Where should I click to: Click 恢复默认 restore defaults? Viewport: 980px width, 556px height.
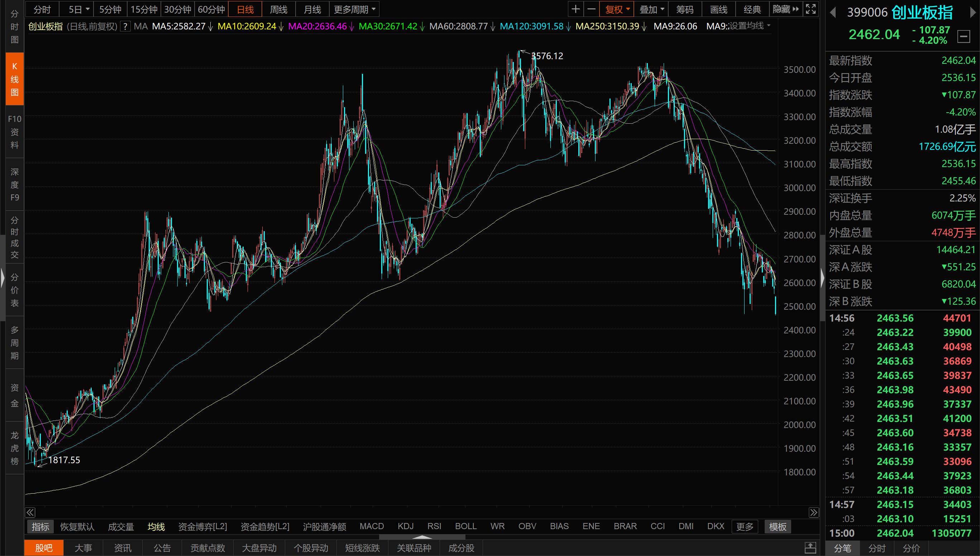pyautogui.click(x=77, y=527)
